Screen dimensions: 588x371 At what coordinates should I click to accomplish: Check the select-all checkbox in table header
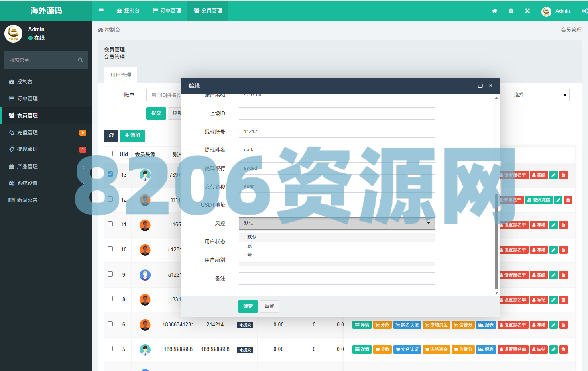pos(110,154)
